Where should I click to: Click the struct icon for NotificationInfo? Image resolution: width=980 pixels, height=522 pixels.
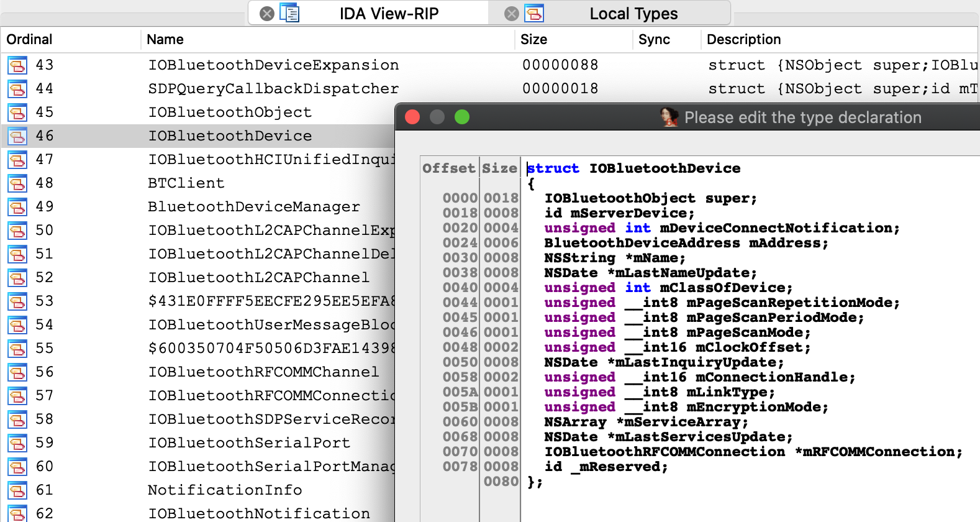[x=17, y=490]
